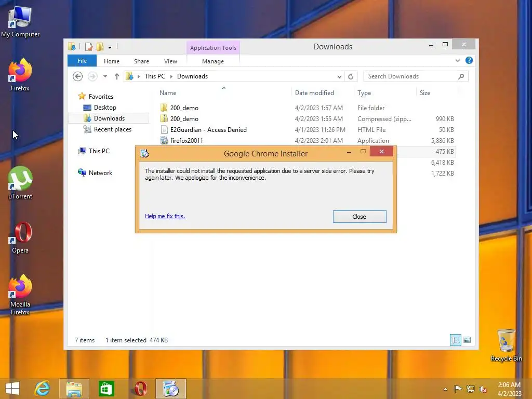
Task: Refresh the Downloads folder
Action: pos(351,77)
